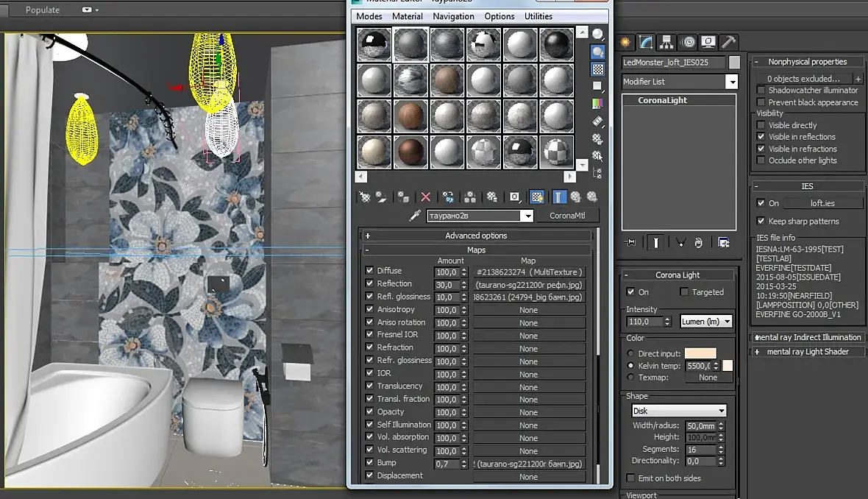Screen dimensions: 868x499
Task: Toggle the Sample Type sphere icon
Action: pos(598,34)
